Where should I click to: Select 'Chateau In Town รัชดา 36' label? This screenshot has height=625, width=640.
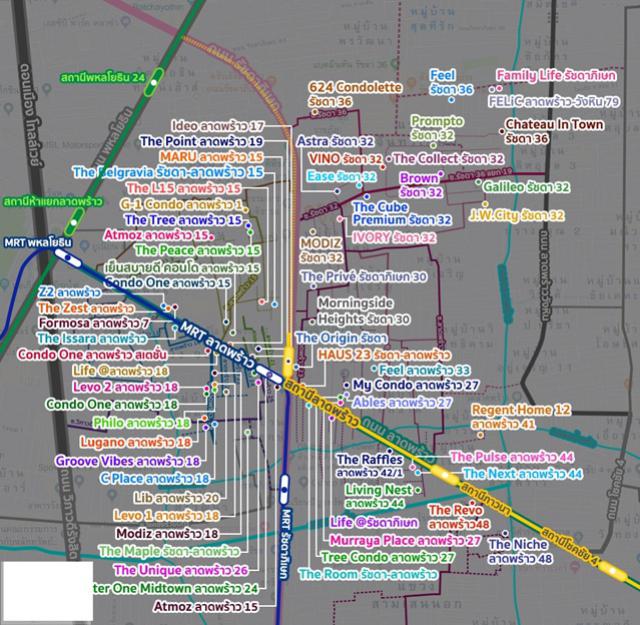(x=554, y=131)
